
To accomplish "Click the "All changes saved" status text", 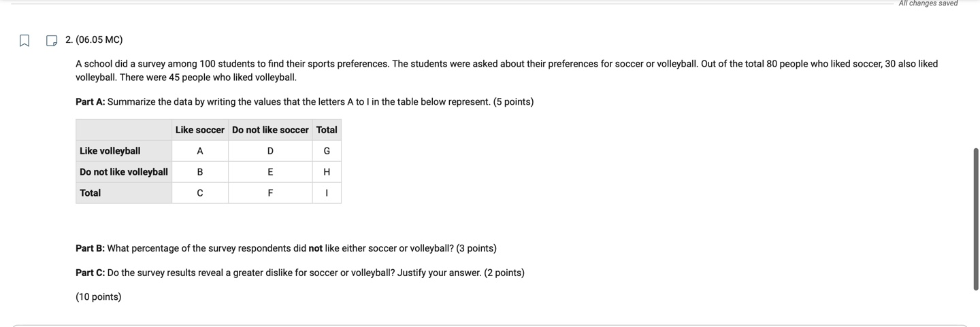I will click(928, 3).
